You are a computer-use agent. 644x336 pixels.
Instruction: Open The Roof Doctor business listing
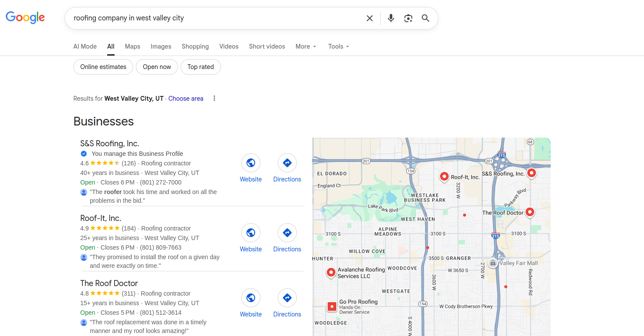pyautogui.click(x=109, y=283)
